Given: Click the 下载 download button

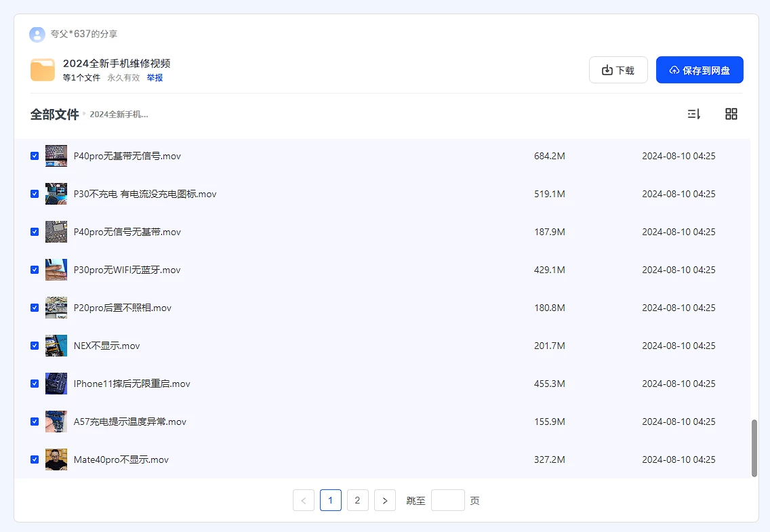Looking at the screenshot, I should [x=618, y=70].
